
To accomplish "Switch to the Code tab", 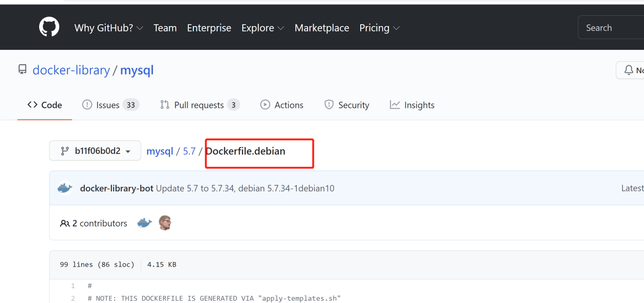I will [x=45, y=105].
